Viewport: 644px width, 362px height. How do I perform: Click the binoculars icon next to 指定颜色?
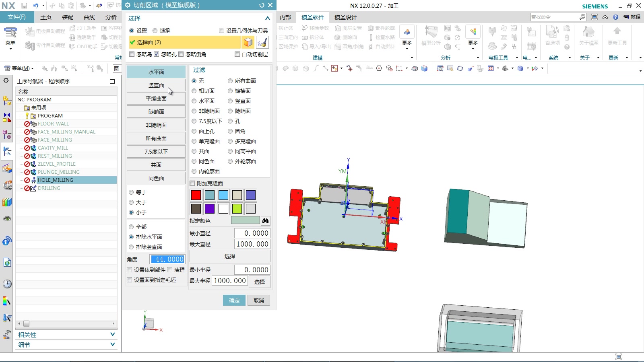(x=265, y=220)
